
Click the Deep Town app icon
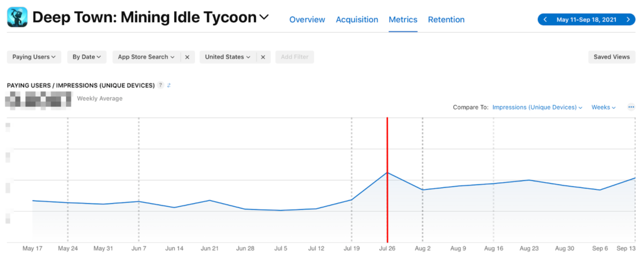click(17, 18)
